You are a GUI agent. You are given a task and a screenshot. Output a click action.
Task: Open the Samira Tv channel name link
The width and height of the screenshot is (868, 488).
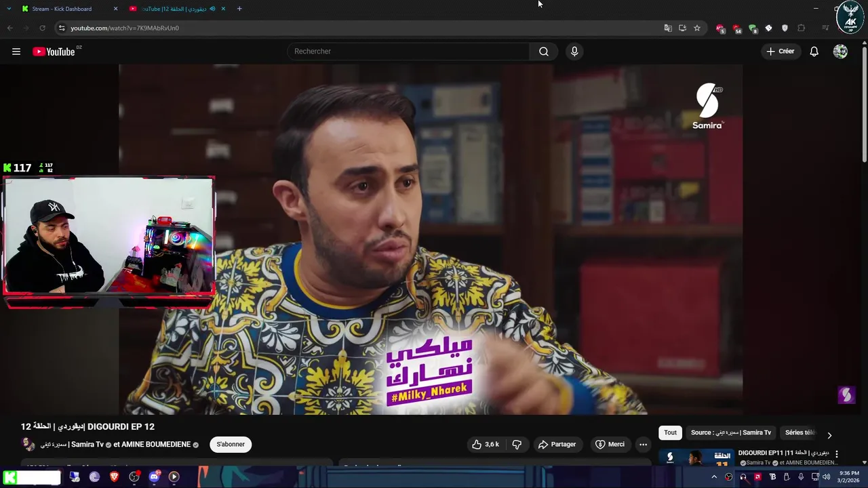pyautogui.click(x=72, y=445)
